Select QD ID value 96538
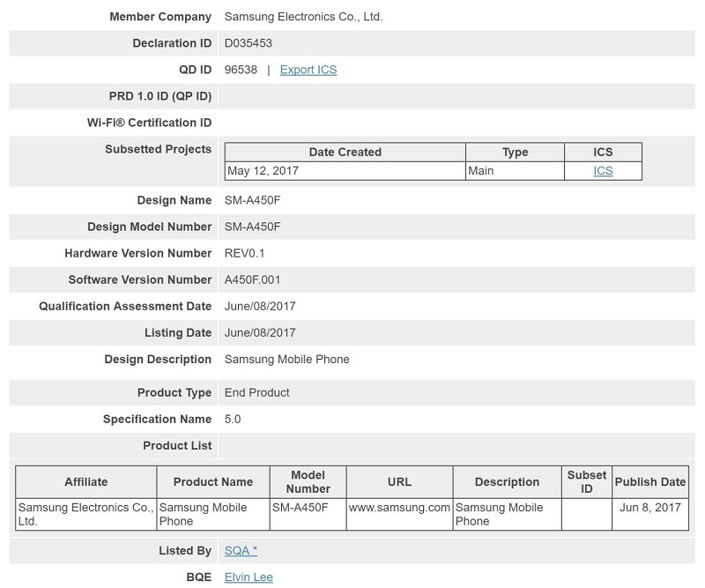Image resolution: width=705 pixels, height=588 pixels. coord(241,70)
